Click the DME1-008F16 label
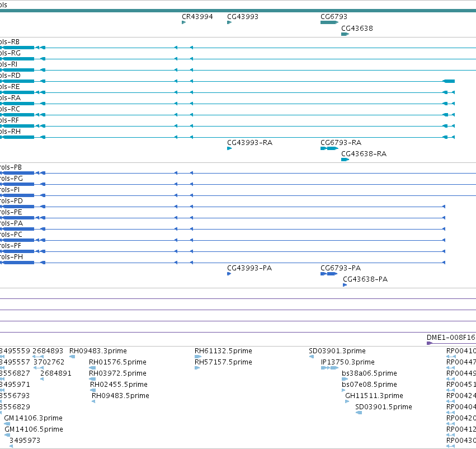The width and height of the screenshot is (476, 449). tap(451, 338)
